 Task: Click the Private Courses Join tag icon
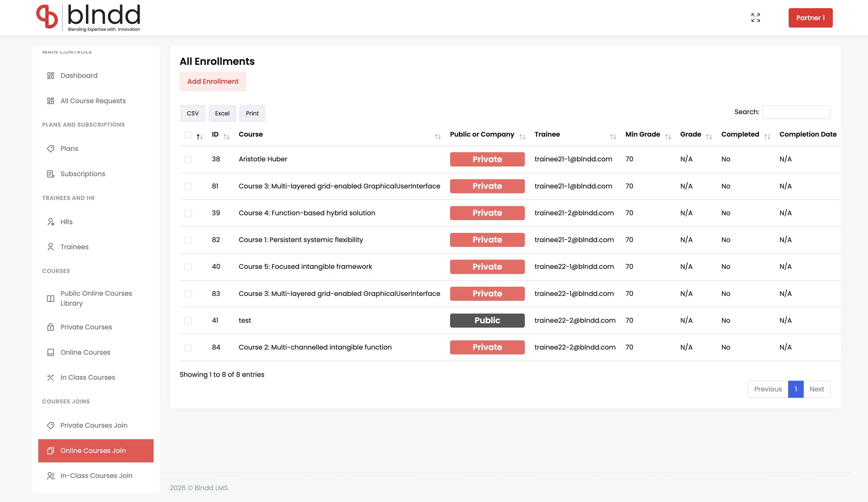[x=51, y=425]
